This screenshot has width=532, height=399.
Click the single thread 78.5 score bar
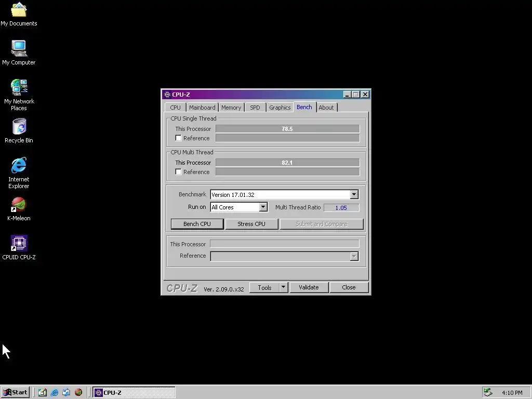(x=287, y=129)
